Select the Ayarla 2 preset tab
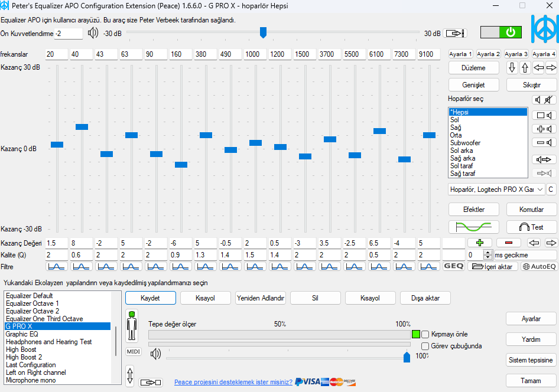The height and width of the screenshot is (392, 559). click(488, 54)
